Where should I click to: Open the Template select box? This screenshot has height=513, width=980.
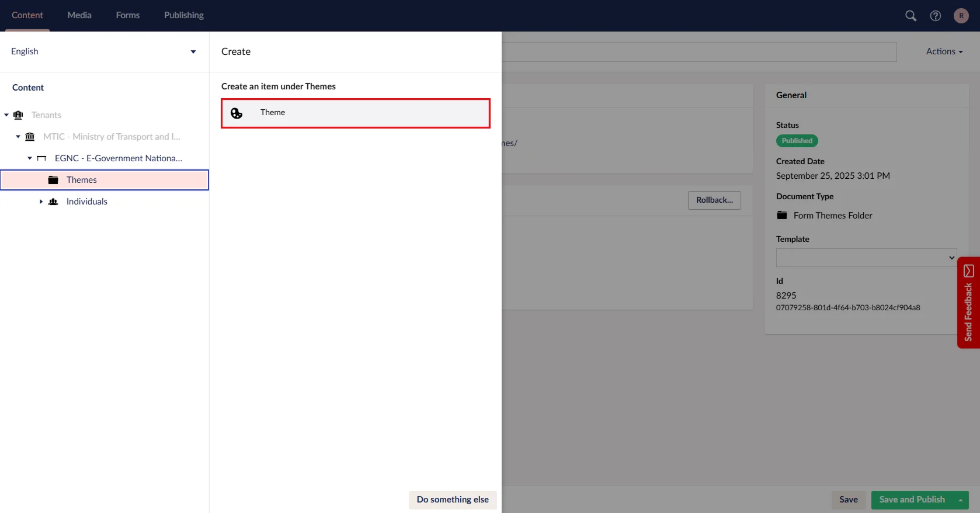(866, 258)
